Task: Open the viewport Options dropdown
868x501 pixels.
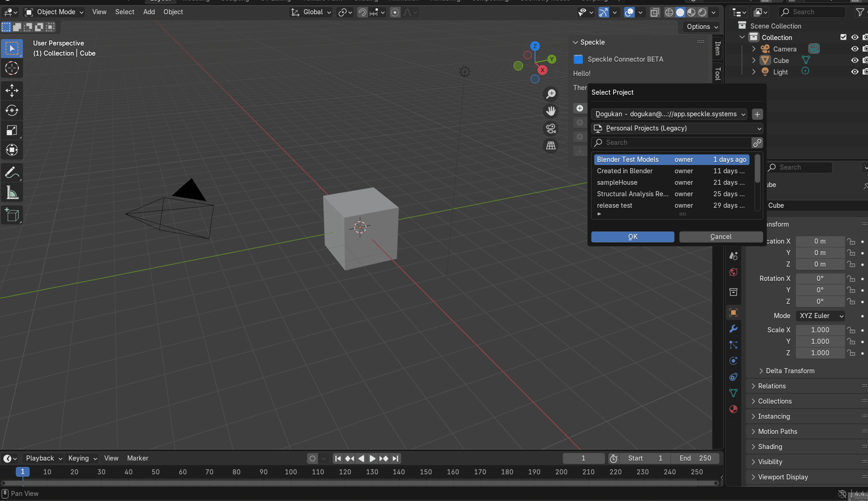Action: point(702,27)
